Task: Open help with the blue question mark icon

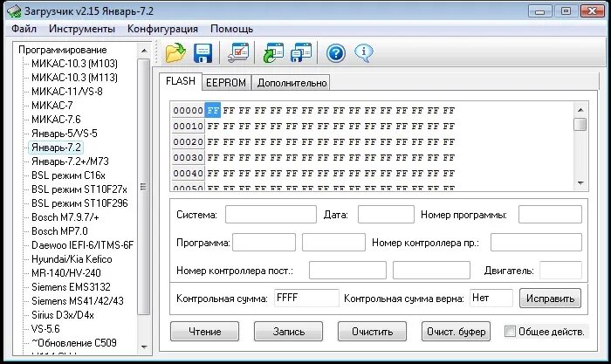Action: pos(336,53)
